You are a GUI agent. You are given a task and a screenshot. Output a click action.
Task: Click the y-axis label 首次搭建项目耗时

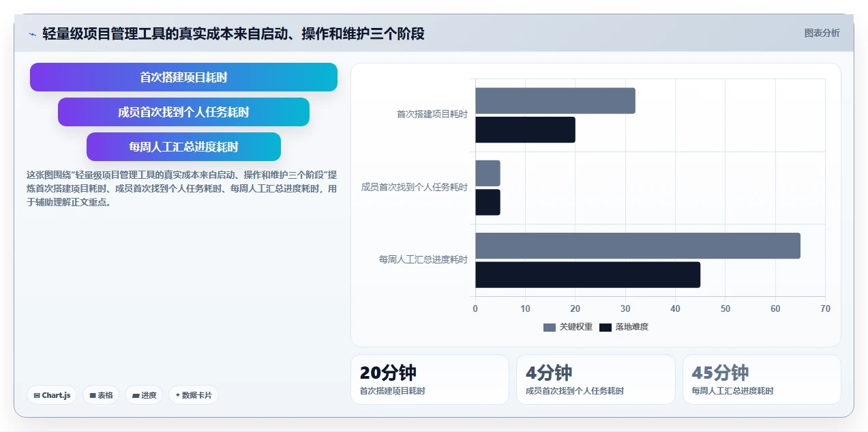pyautogui.click(x=432, y=115)
